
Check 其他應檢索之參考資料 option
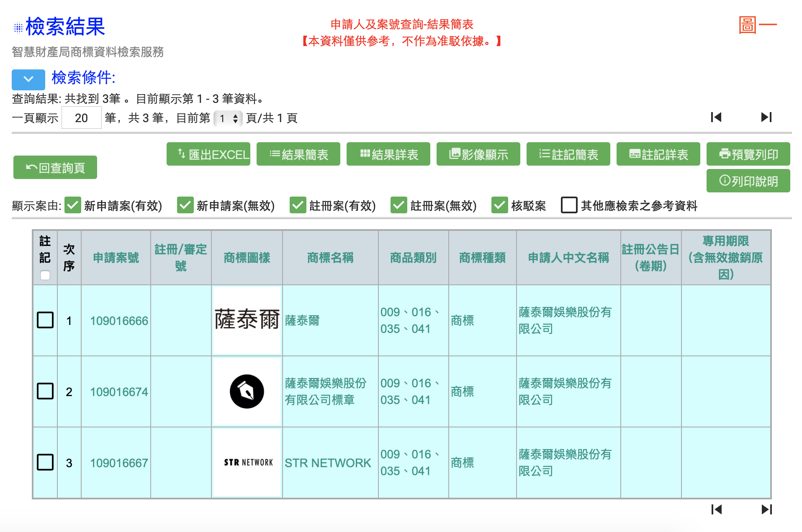click(569, 205)
